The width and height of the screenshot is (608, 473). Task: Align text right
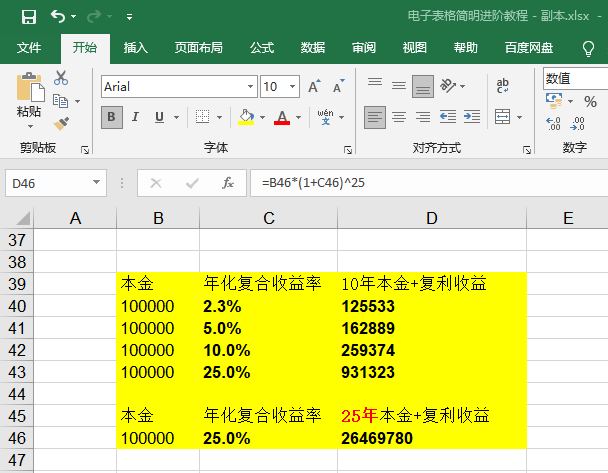pos(423,117)
